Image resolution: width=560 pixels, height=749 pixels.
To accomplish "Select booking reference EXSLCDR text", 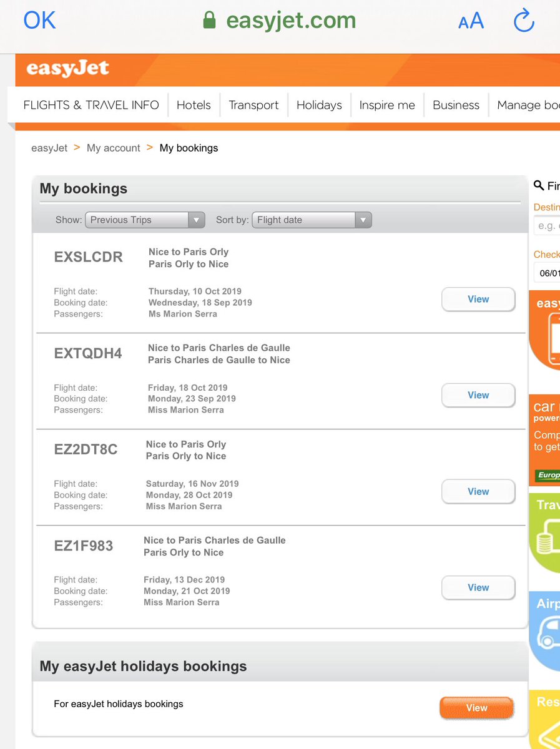I will click(x=89, y=257).
